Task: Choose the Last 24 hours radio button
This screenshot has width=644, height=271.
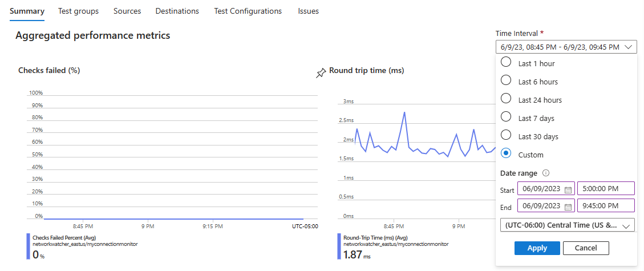Action: pos(506,99)
